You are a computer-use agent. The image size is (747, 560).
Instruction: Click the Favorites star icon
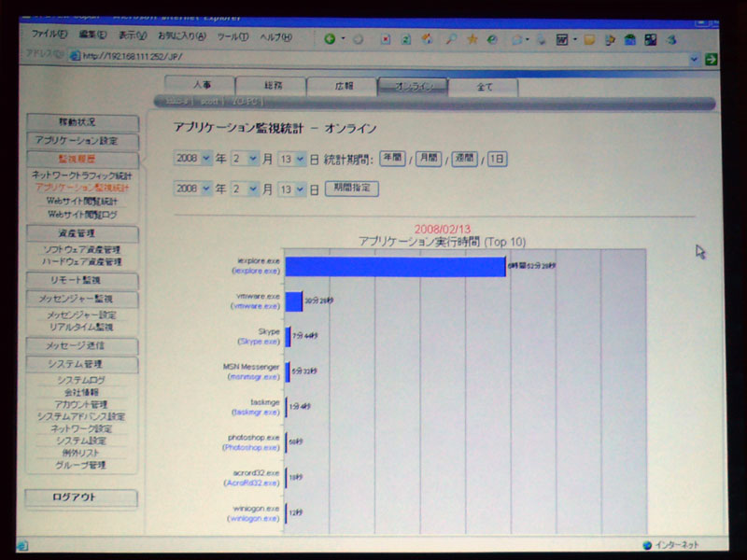pyautogui.click(x=472, y=39)
